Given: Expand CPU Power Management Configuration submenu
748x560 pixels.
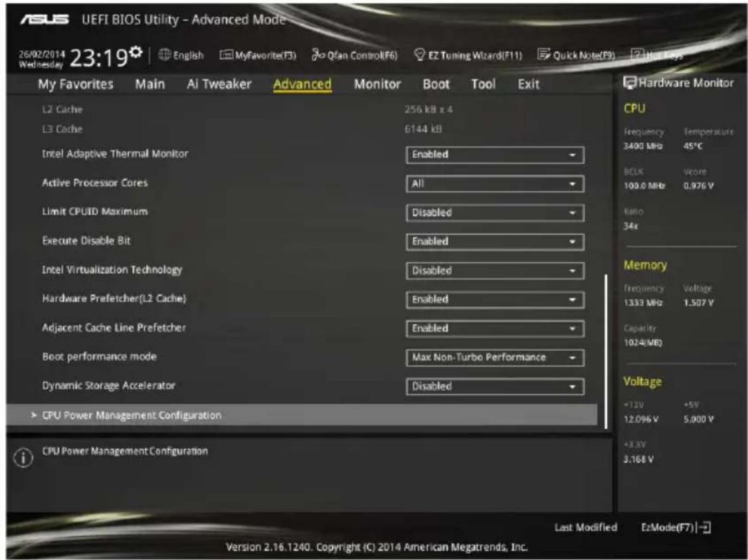Looking at the screenshot, I should click(x=302, y=415).
